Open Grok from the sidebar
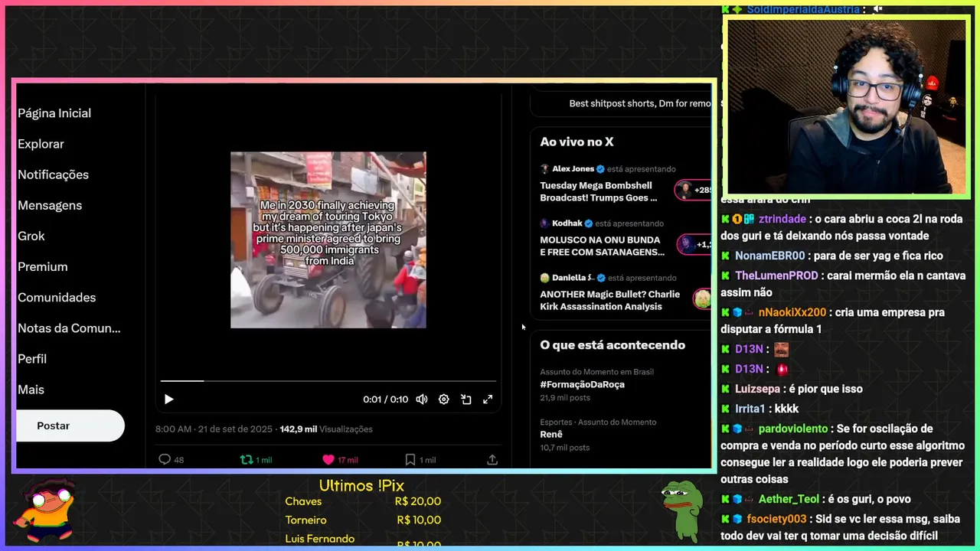This screenshot has height=551, width=980. [x=31, y=236]
